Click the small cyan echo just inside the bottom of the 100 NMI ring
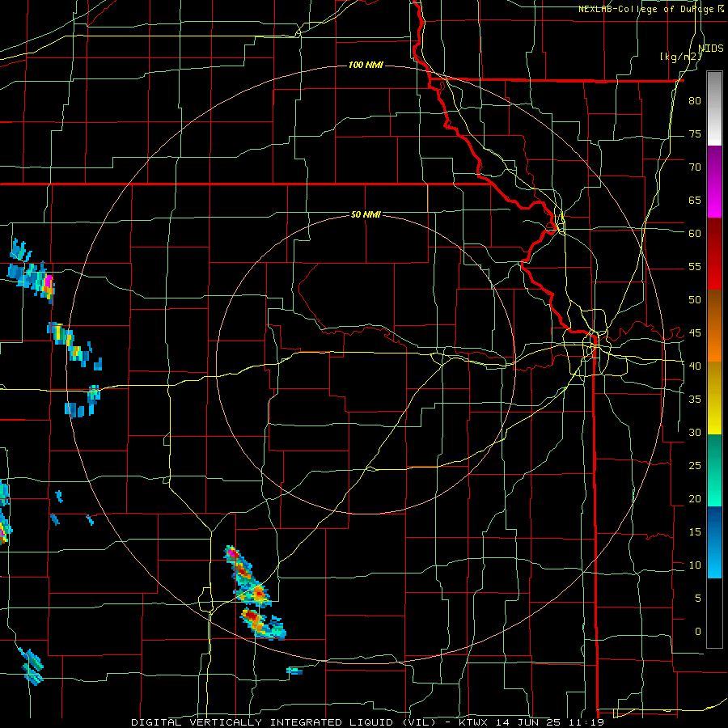The image size is (728, 728). [x=294, y=671]
